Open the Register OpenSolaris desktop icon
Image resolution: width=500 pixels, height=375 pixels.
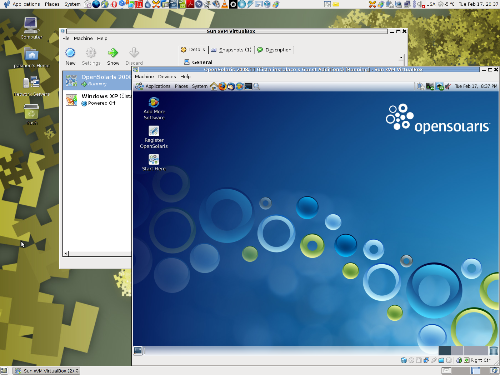tap(154, 137)
